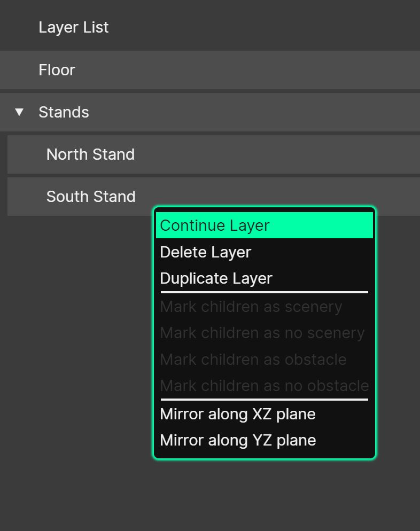Select Mirror along XZ plane
Viewport: 420px width, 531px height.
(238, 413)
